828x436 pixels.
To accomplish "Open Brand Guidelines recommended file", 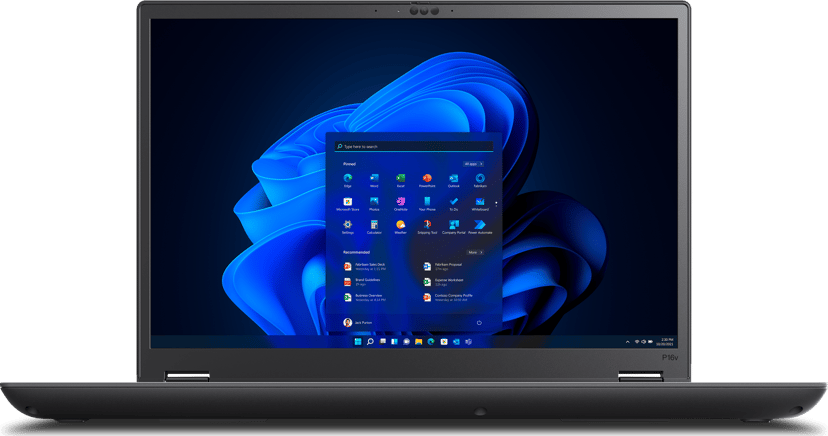I will coord(362,282).
